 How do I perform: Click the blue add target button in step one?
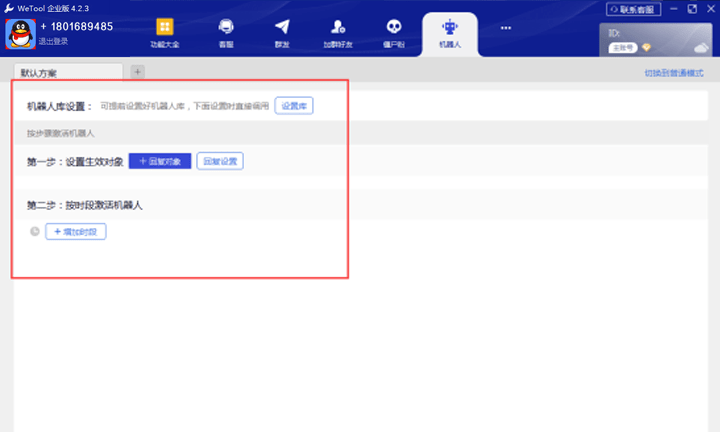[x=160, y=161]
